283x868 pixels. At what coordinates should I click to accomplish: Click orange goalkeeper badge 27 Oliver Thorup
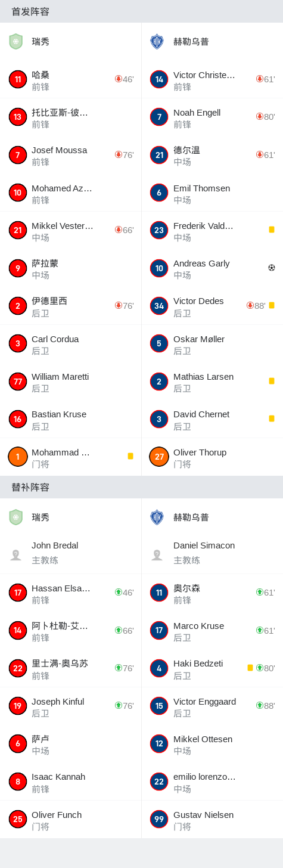[159, 457]
